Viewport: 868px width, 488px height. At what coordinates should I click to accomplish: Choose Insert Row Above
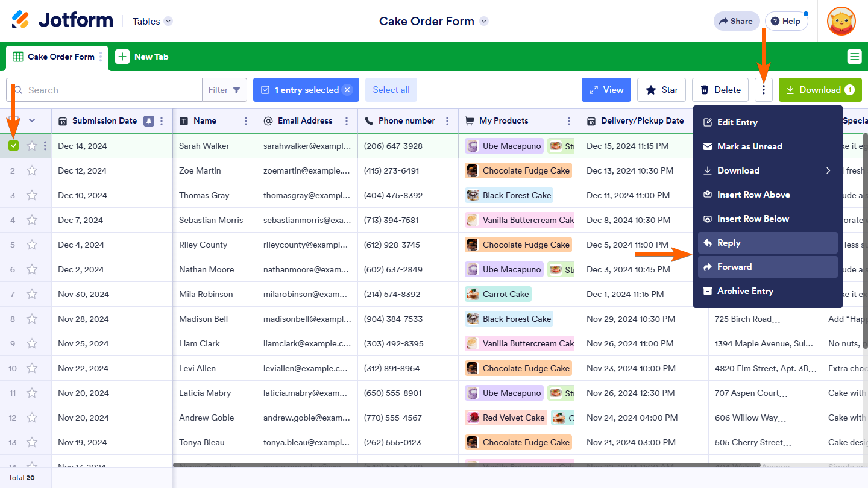[x=768, y=195]
